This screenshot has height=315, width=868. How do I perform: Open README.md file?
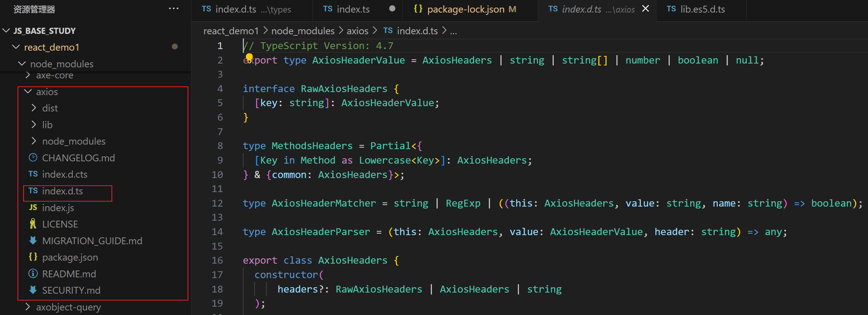pos(69,274)
